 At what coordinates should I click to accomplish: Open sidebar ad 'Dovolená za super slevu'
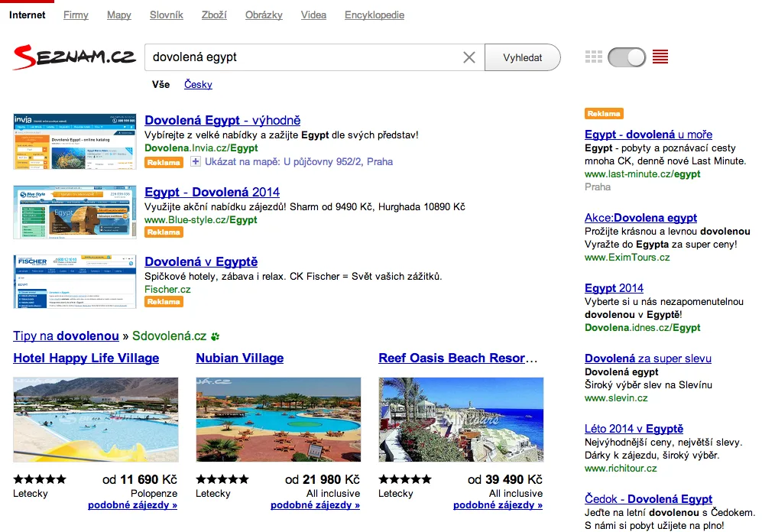(x=648, y=358)
